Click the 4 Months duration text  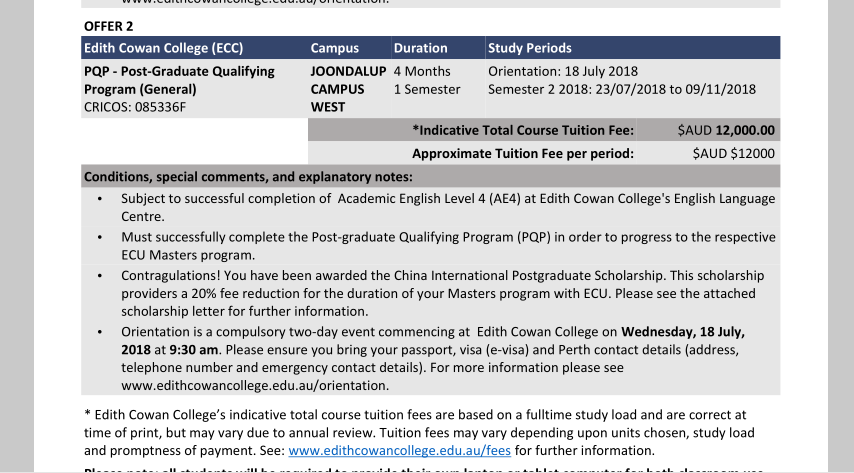pyautogui.click(x=422, y=71)
